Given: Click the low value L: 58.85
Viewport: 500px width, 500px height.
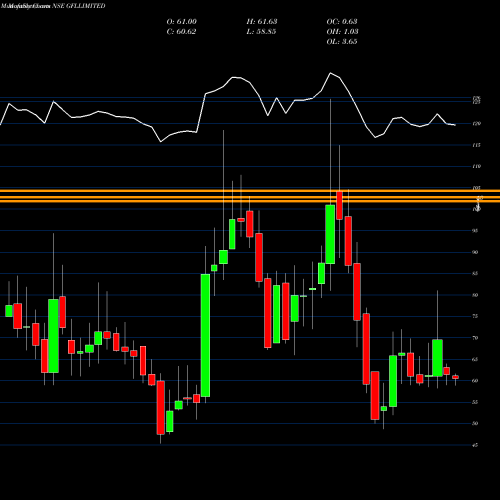Looking at the screenshot, I should pyautogui.click(x=261, y=32).
